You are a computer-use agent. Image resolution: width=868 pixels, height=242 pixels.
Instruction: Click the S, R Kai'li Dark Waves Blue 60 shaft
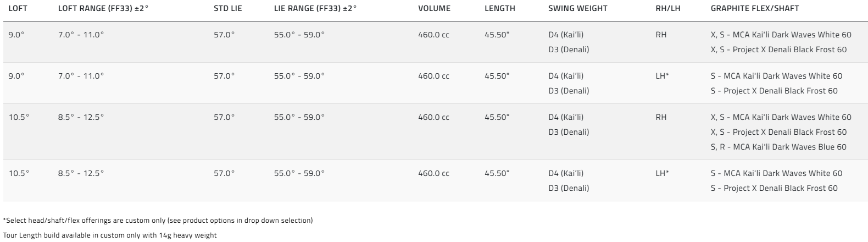tap(778, 147)
